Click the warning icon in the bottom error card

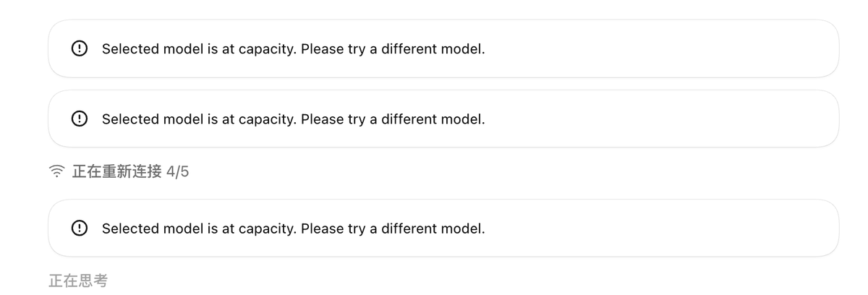tap(78, 228)
